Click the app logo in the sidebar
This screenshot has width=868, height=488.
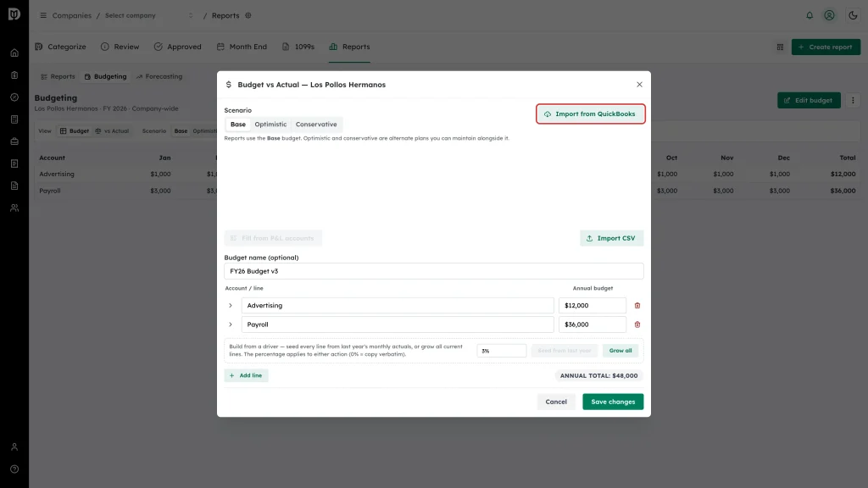[14, 14]
